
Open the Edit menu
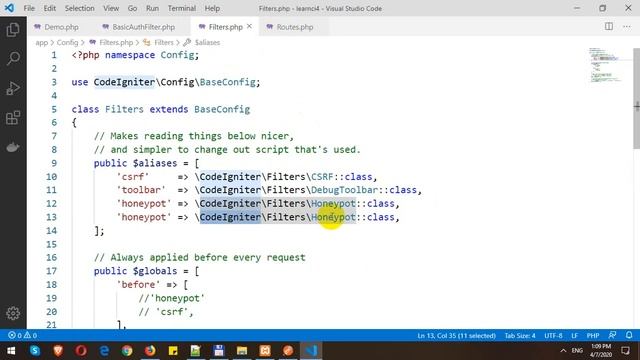coord(49,8)
